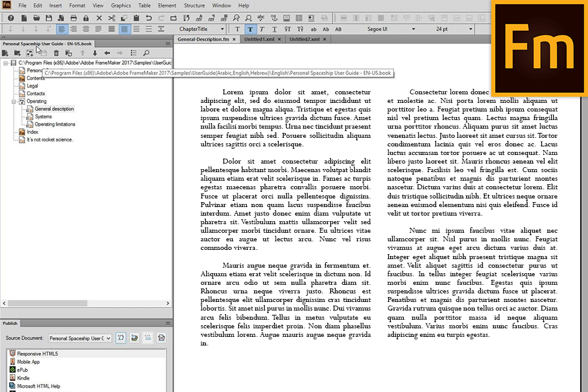Click the Print icon in toolbar
The image size is (588, 392).
(x=73, y=18)
